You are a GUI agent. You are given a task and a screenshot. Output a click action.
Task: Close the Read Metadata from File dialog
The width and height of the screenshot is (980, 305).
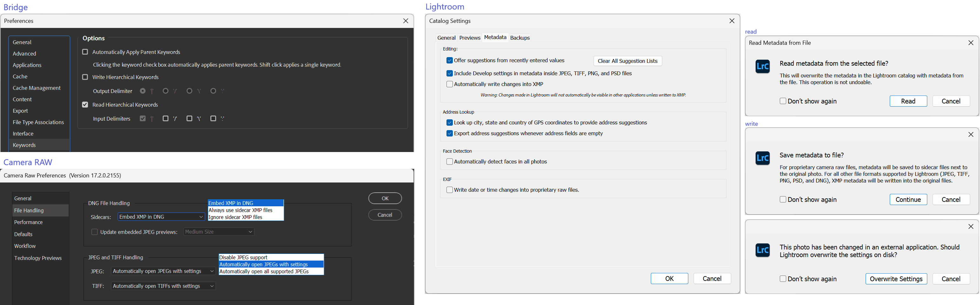click(x=970, y=43)
